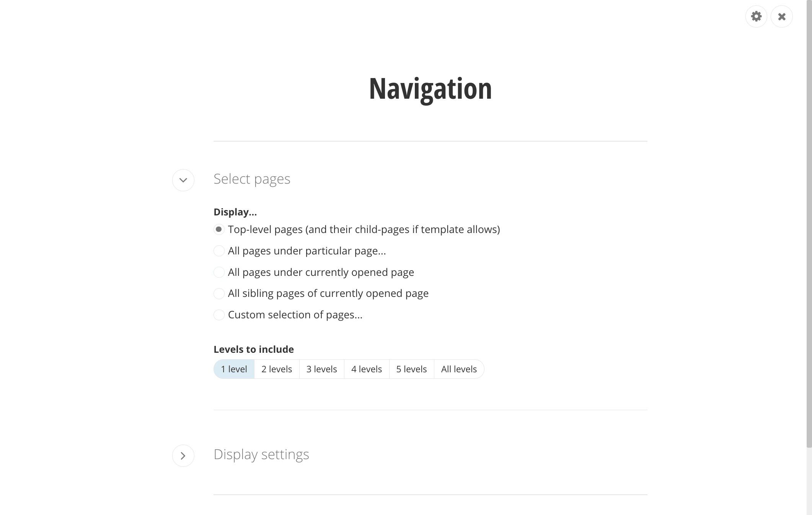Choose 4 levels to include
The height and width of the screenshot is (515, 812).
(367, 369)
